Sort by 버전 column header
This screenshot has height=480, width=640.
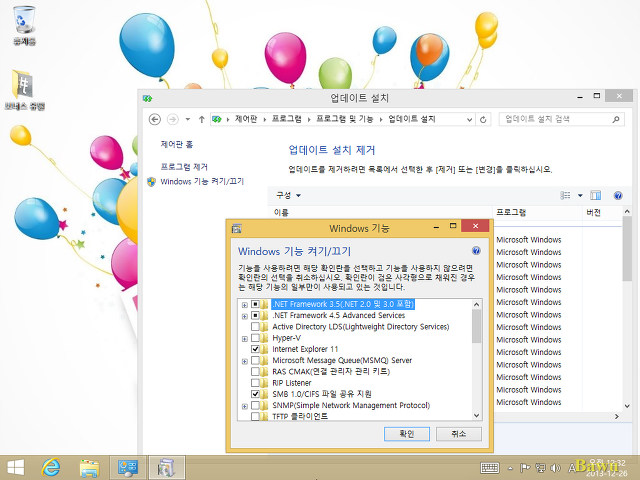[602, 213]
